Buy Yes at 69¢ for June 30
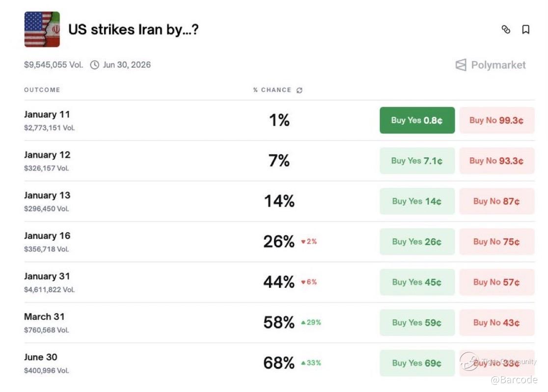 (417, 363)
